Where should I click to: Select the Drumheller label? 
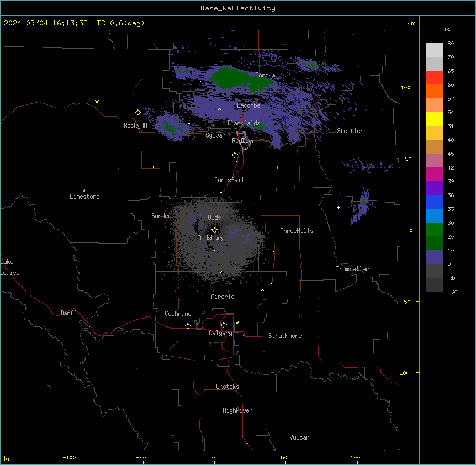pos(352,269)
